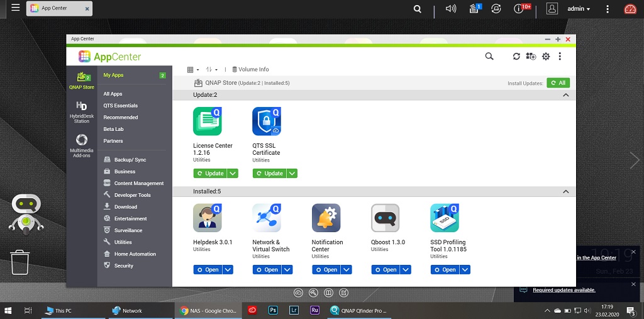Open the Partners category
Image resolution: width=644 pixels, height=319 pixels.
[x=113, y=141]
